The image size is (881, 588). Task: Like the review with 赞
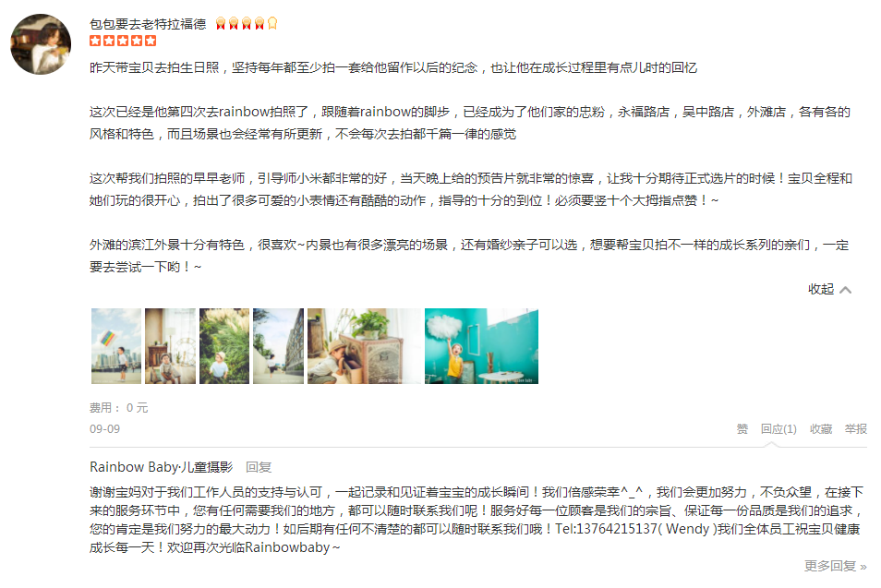742,429
